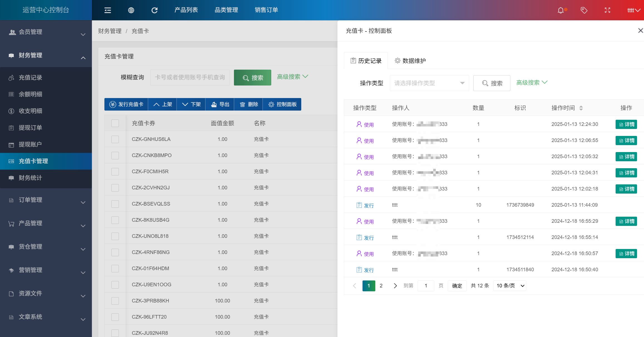Viewport: 644px width, 337px height.
Task: Close the 充值卡 control panel drawer
Action: (640, 31)
